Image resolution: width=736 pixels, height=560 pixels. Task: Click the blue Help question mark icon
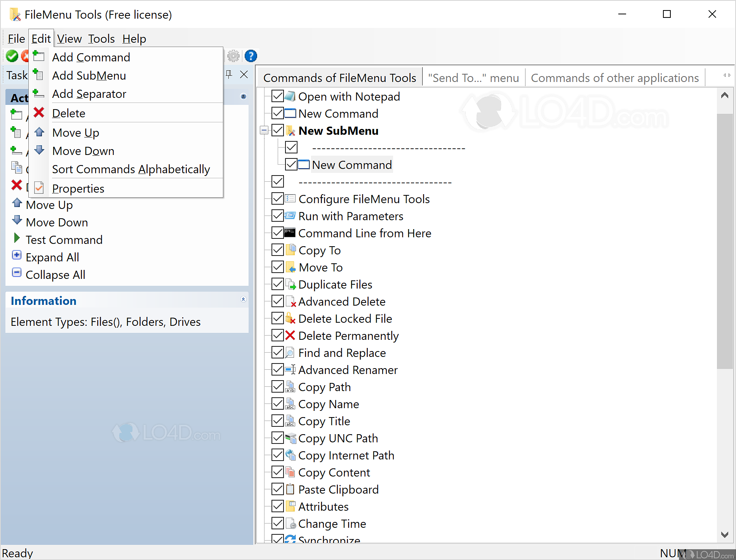click(x=251, y=56)
